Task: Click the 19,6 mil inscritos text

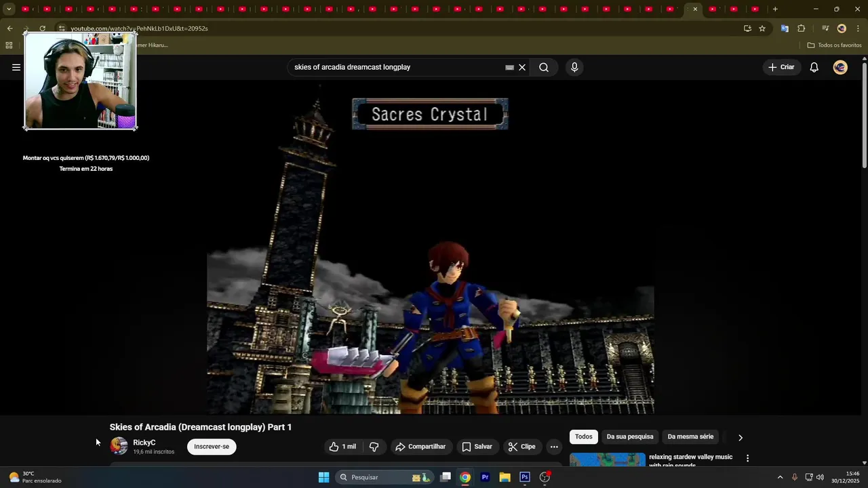Action: (153, 452)
